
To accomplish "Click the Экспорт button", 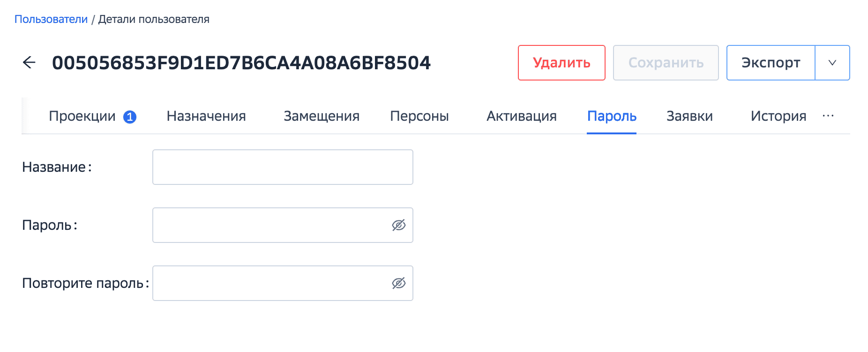I will point(771,63).
